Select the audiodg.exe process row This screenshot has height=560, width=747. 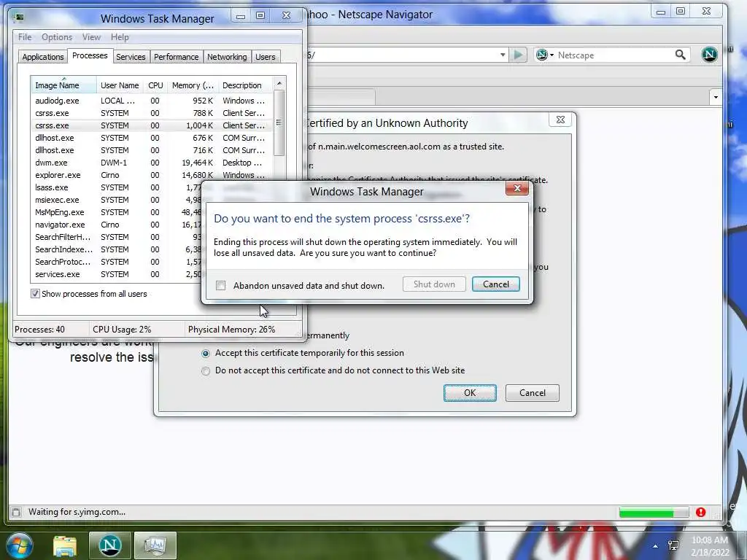[152, 101]
